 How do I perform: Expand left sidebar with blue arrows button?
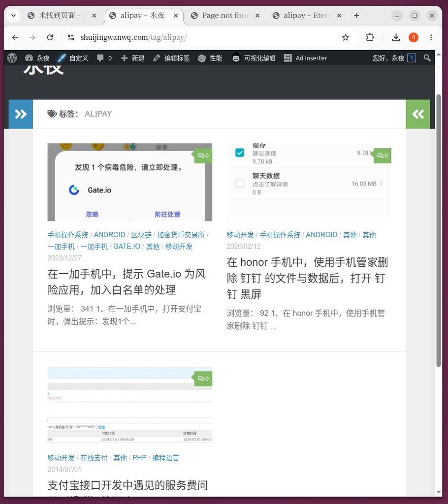pos(21,114)
